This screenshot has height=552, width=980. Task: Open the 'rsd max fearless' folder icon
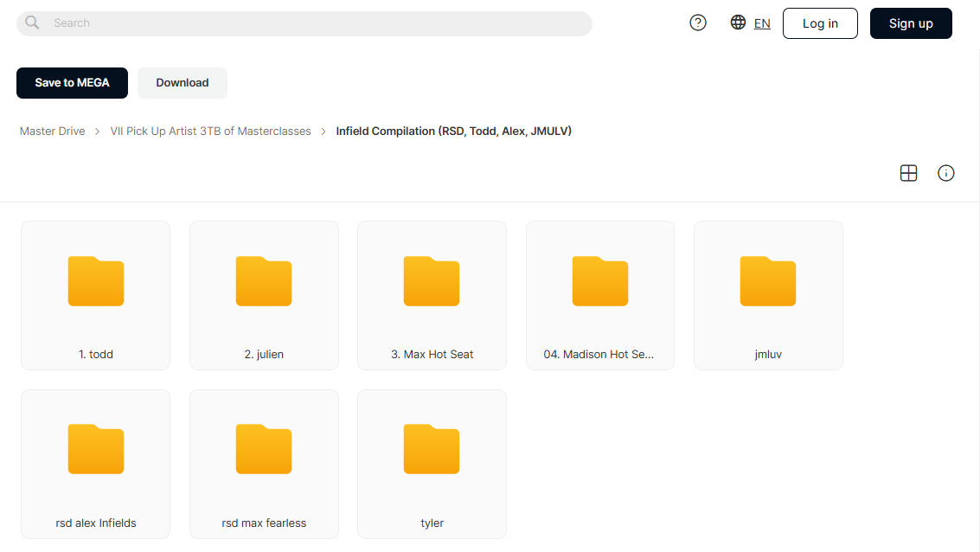click(x=264, y=449)
